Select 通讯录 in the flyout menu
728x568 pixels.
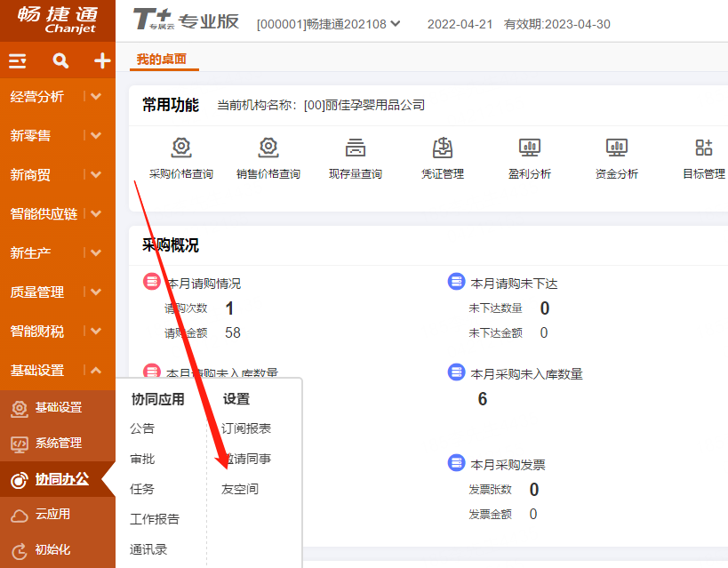148,549
